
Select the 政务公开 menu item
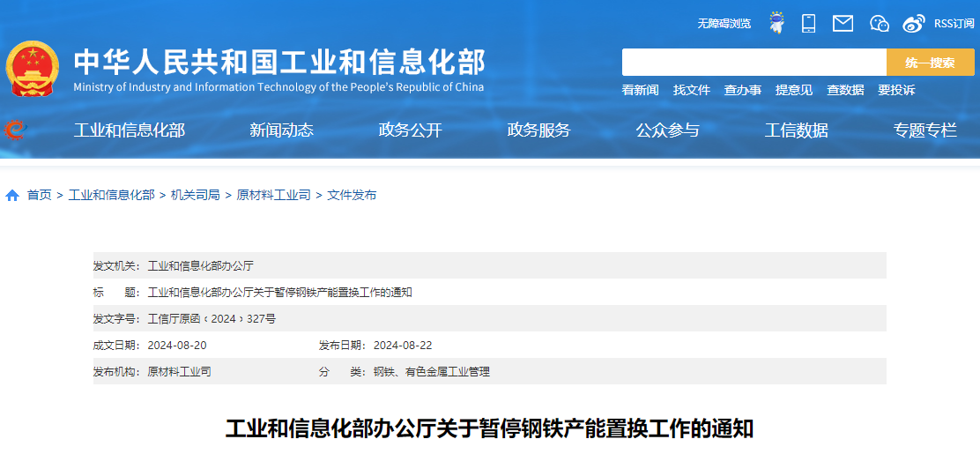pyautogui.click(x=410, y=130)
